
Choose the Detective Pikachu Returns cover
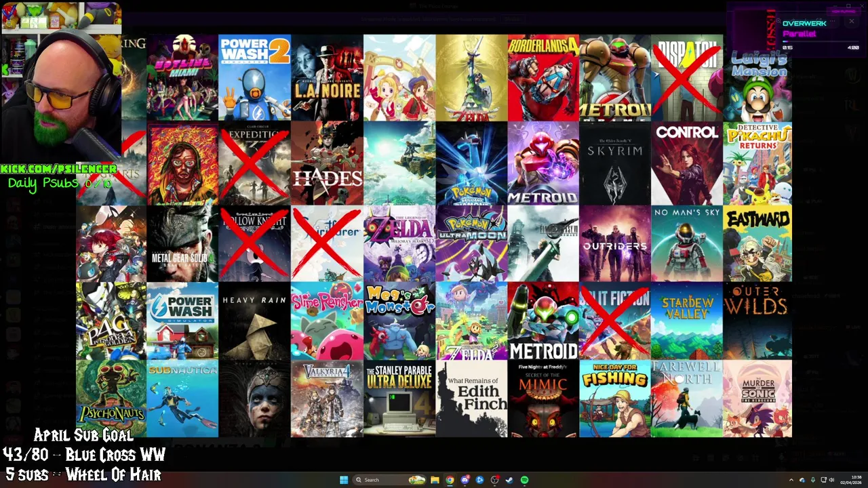click(x=757, y=163)
